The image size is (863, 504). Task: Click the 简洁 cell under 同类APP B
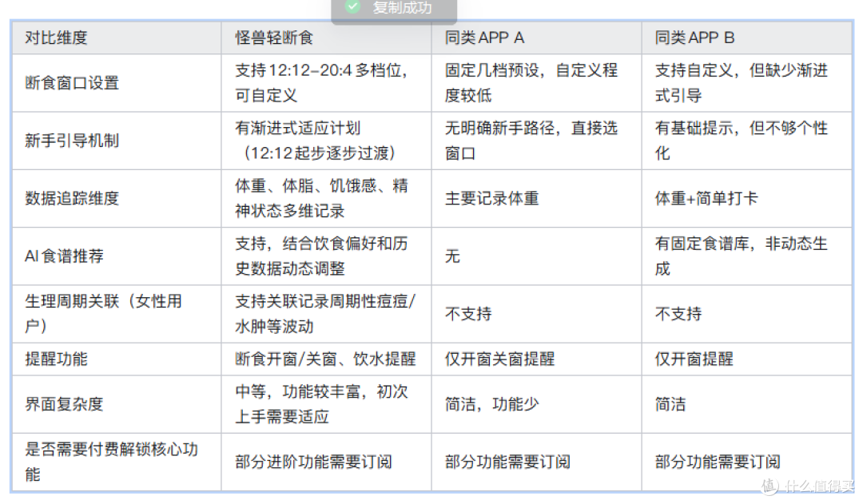point(747,404)
